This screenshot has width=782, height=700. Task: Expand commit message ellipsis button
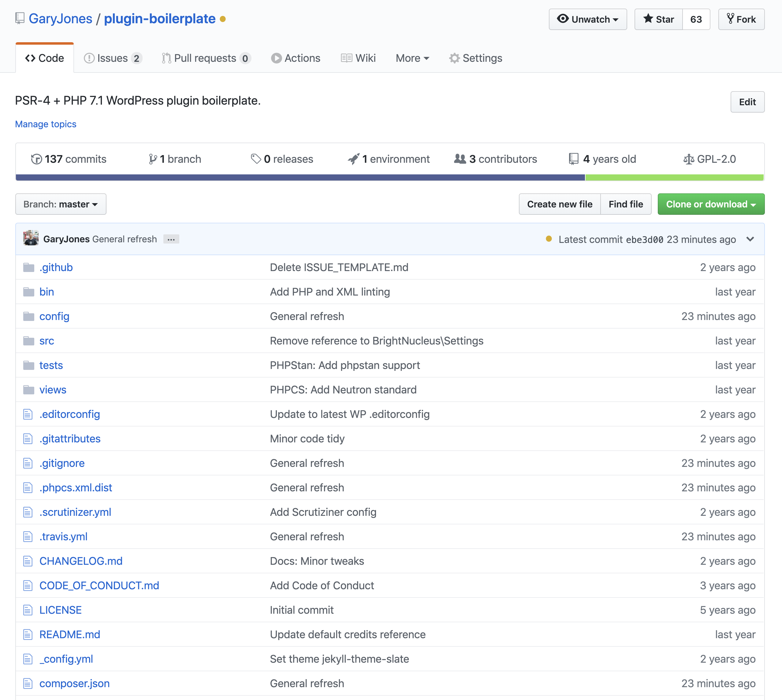(171, 239)
